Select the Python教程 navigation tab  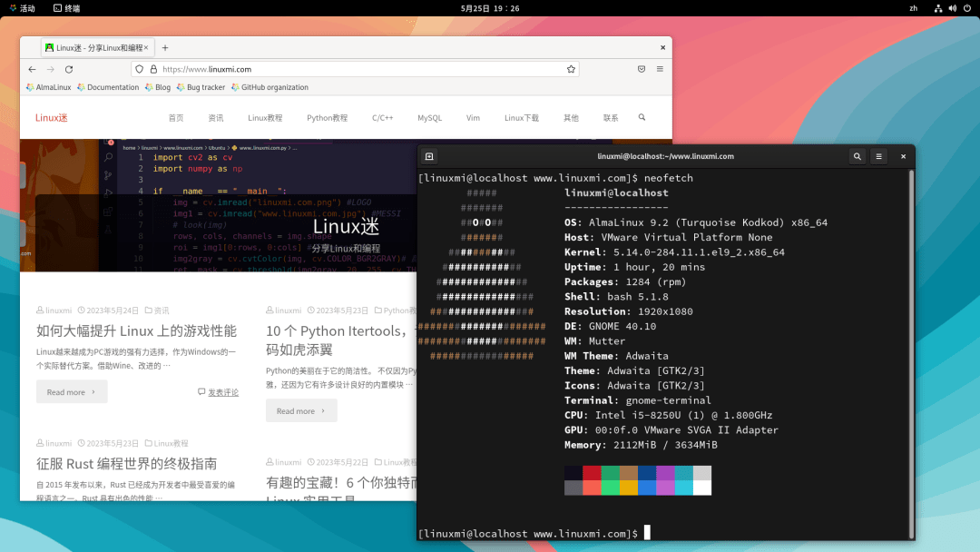point(327,118)
